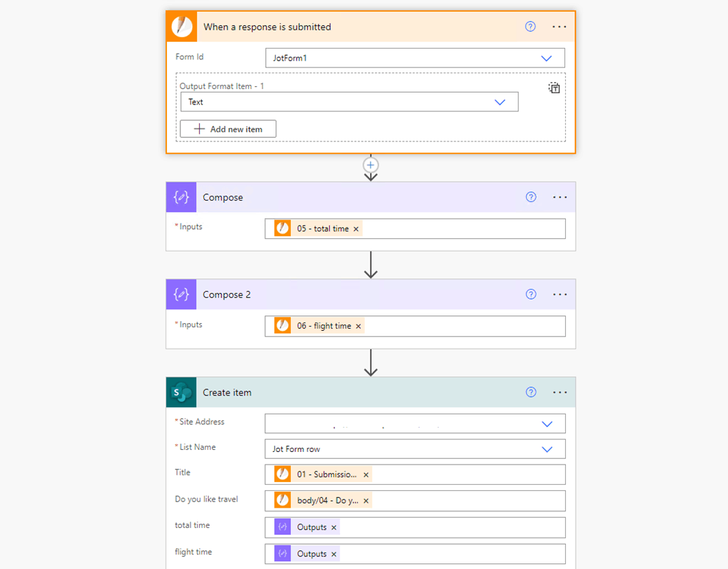Open more options for Create item step
Screen dimensions: 728x569
coord(560,393)
